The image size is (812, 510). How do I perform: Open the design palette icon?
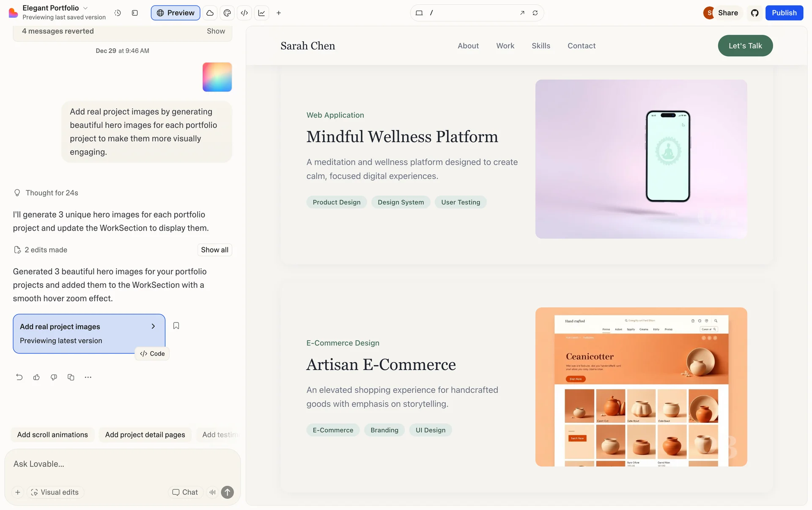coord(227,13)
